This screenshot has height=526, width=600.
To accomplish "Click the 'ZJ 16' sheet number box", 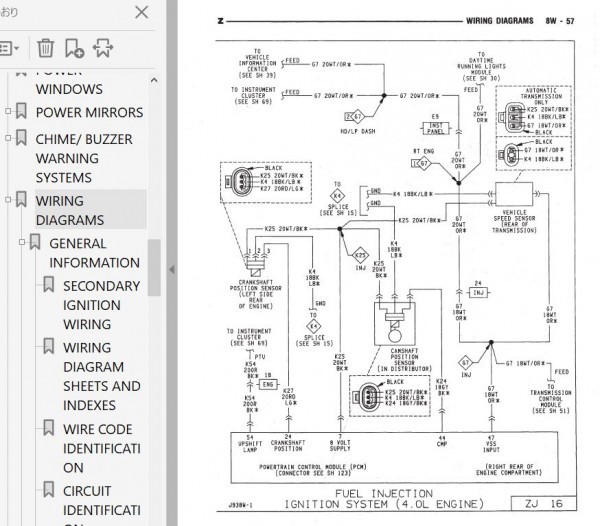I will tap(544, 503).
